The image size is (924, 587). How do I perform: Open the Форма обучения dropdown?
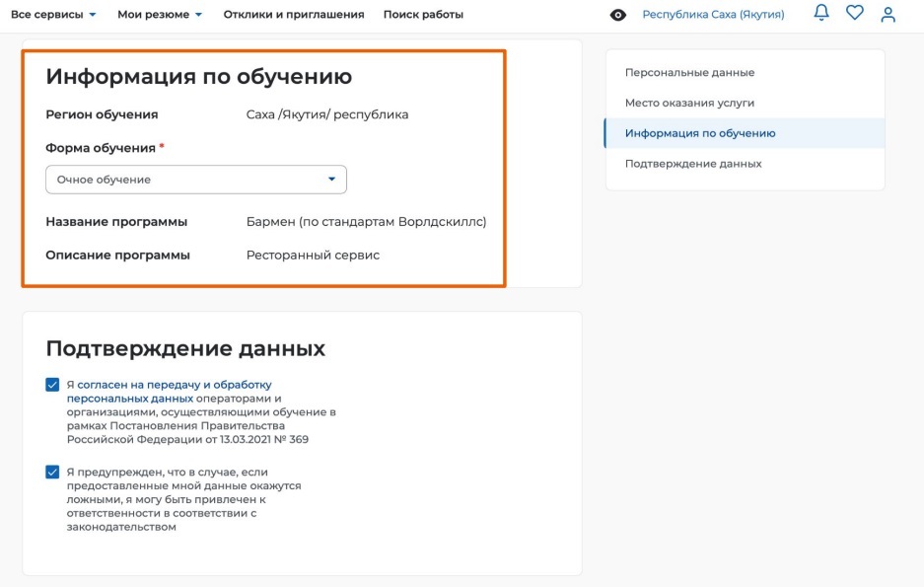(x=195, y=180)
